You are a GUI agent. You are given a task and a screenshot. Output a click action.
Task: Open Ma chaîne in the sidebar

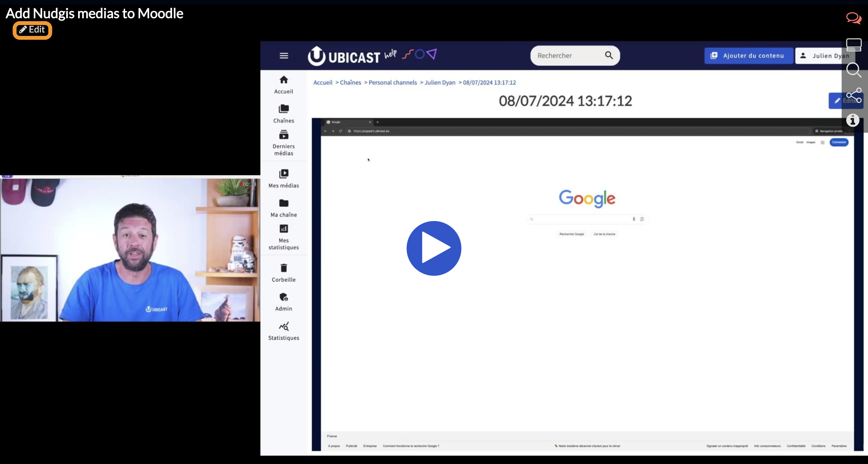click(x=284, y=208)
